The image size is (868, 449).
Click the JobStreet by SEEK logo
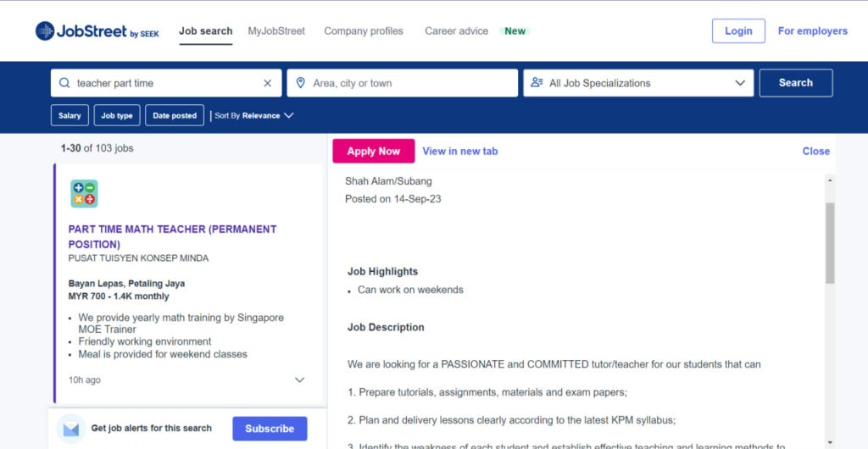coord(99,31)
